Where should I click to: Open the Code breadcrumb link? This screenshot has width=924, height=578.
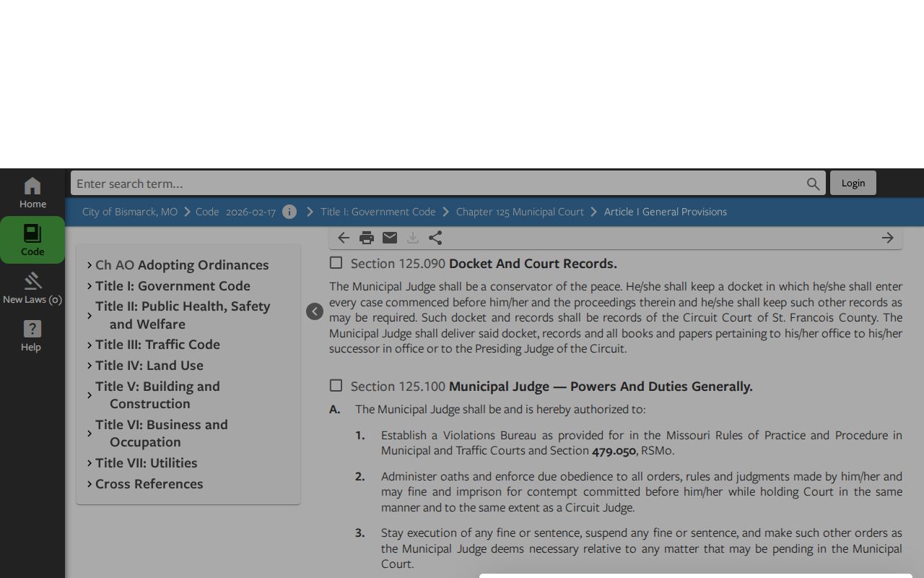click(x=207, y=212)
